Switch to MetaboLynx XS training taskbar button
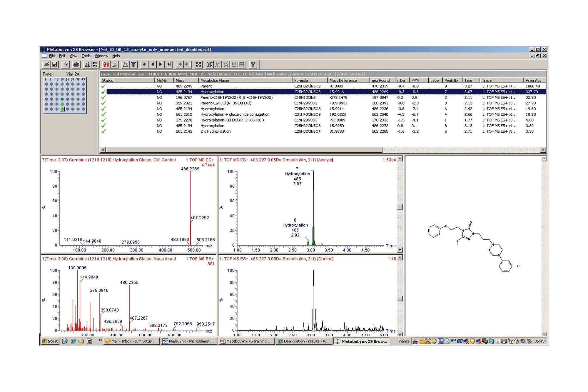 246,341
